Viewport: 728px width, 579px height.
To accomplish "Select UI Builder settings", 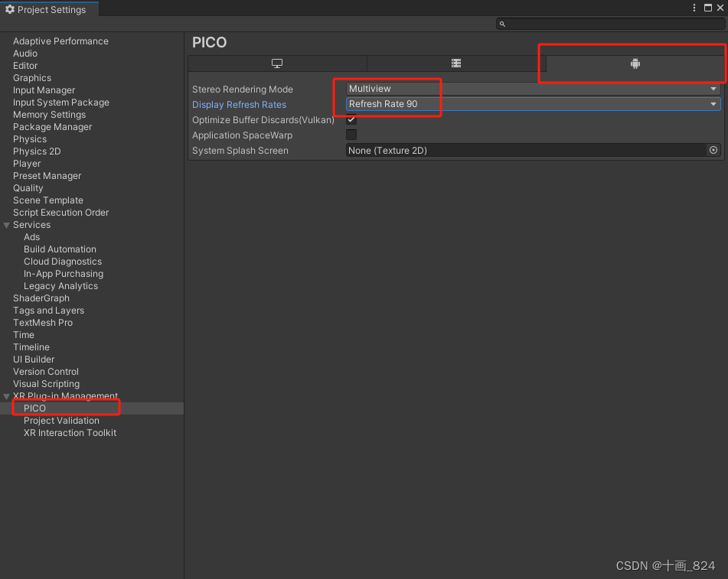I will point(34,359).
